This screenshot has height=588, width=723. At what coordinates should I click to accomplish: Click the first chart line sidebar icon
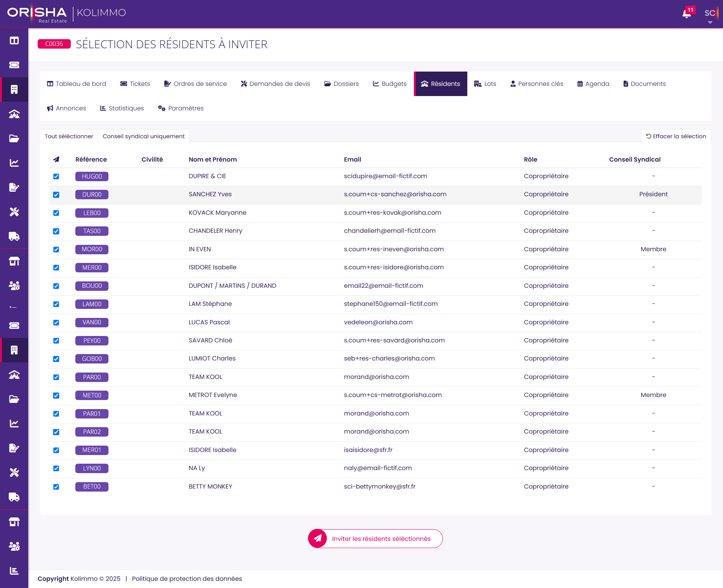(x=14, y=163)
